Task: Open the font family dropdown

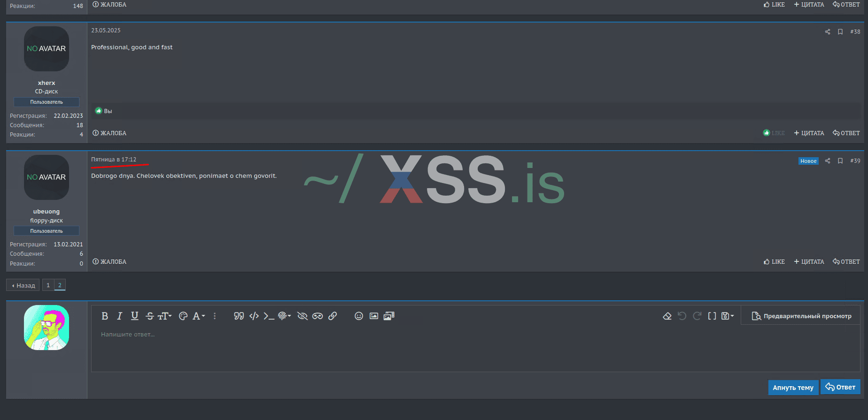Action: [199, 316]
